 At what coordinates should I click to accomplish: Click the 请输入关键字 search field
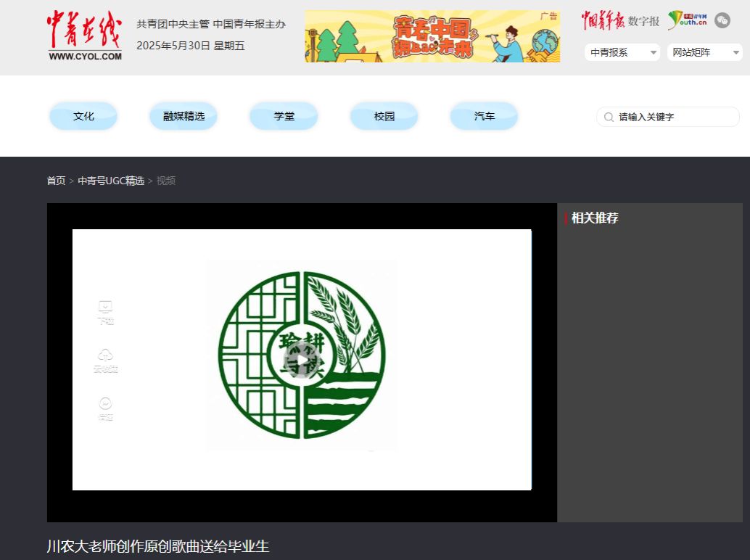click(x=675, y=117)
